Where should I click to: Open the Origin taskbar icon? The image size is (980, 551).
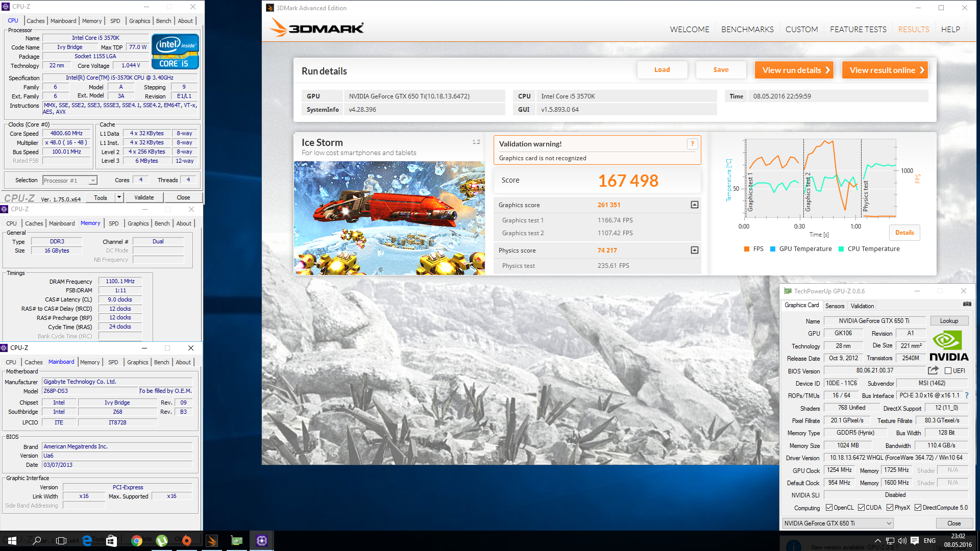pyautogui.click(x=186, y=541)
